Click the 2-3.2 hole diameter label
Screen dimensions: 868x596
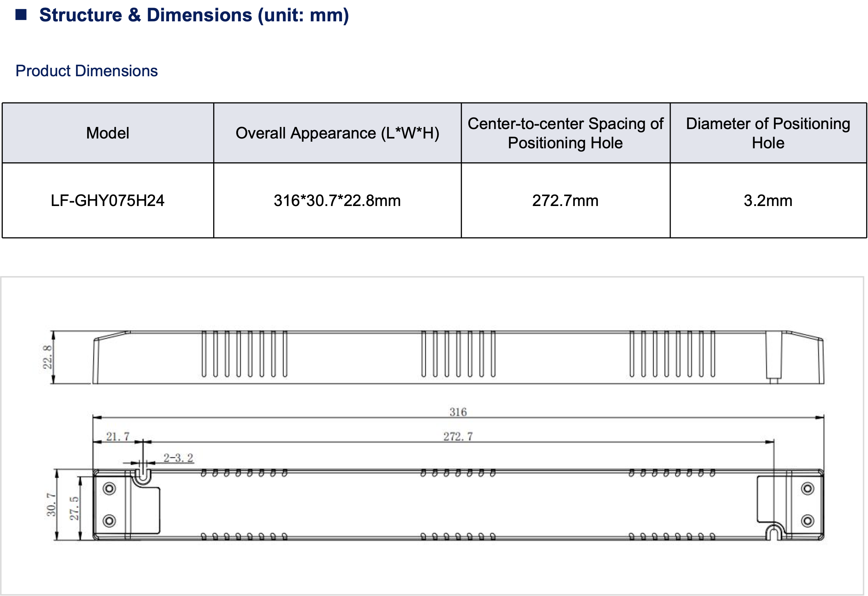coord(178,458)
